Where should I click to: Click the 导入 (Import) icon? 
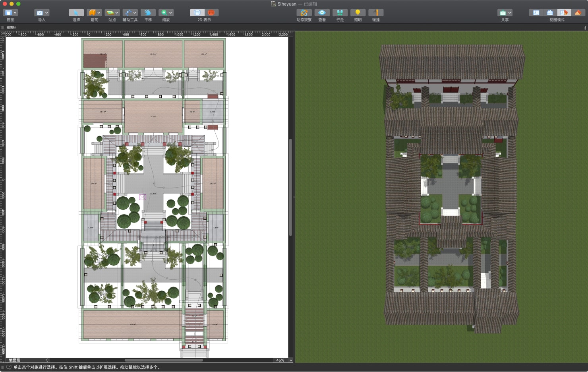40,13
